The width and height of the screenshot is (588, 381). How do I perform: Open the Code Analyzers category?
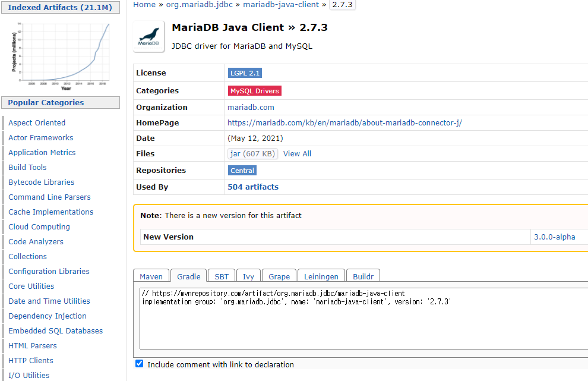tap(36, 242)
